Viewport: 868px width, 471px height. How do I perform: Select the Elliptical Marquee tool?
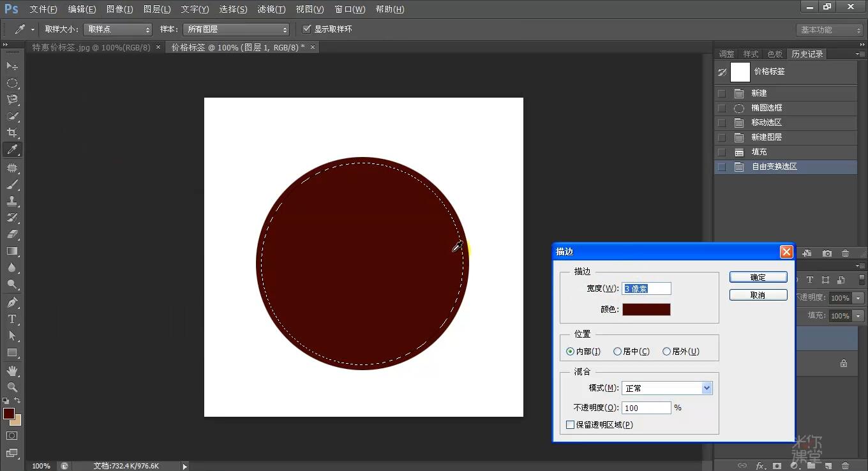point(11,82)
